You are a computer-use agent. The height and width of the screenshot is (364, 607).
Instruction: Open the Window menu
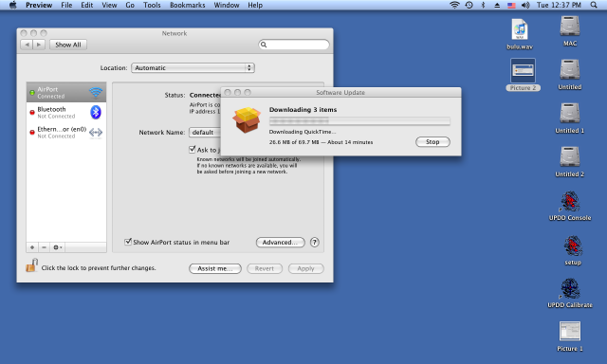pos(227,5)
